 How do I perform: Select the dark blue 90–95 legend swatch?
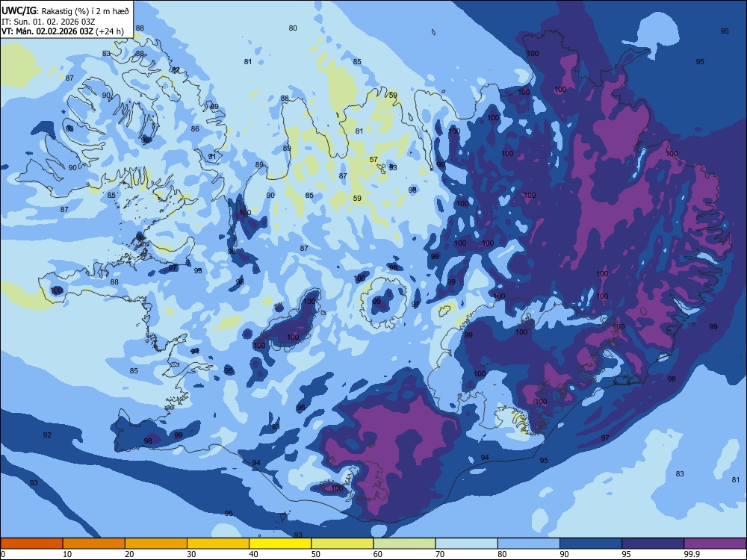[x=591, y=544]
